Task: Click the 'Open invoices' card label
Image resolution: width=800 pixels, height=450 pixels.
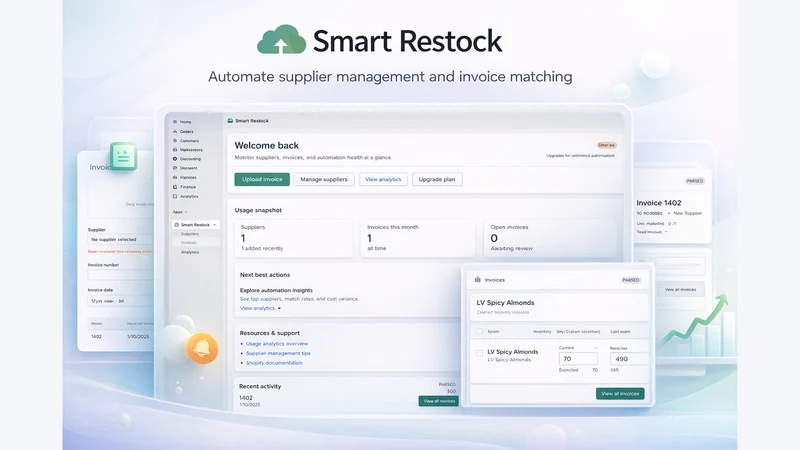Action: click(x=509, y=227)
